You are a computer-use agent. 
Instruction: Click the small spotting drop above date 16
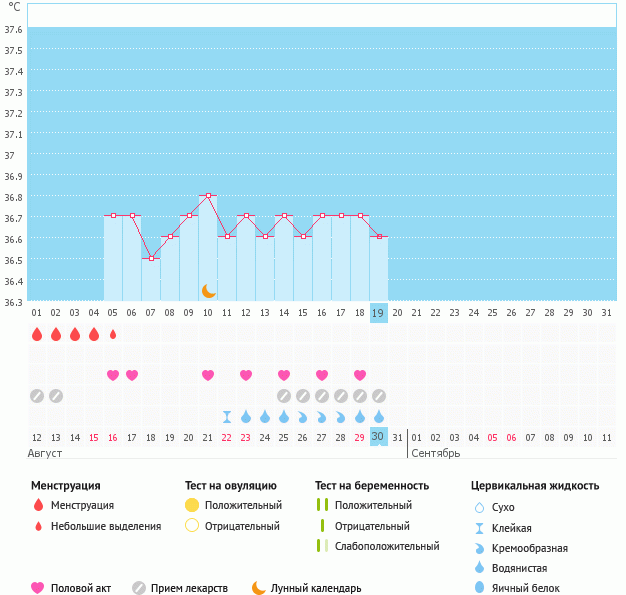click(113, 334)
